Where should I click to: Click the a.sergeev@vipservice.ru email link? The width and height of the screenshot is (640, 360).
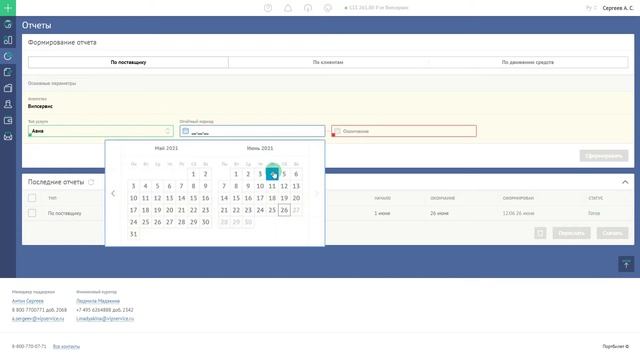click(38, 319)
